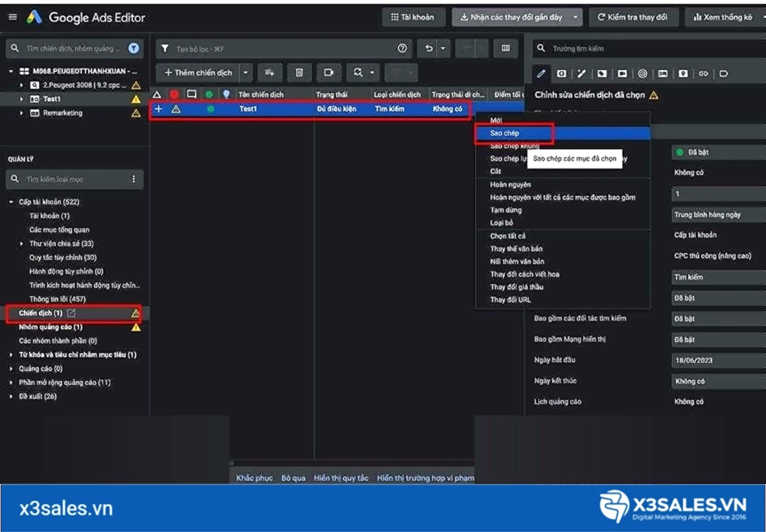766x532 pixels.
Task: Click the video icon in the toolbar
Action: point(329,73)
